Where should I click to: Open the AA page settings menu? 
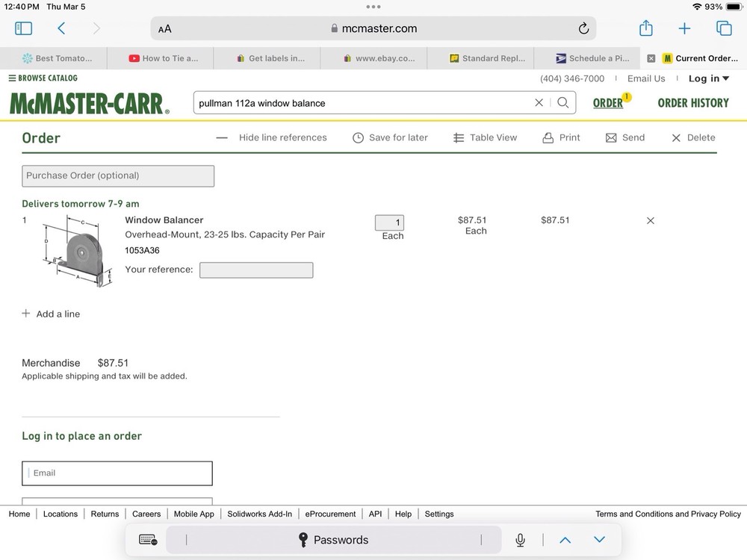(x=165, y=29)
